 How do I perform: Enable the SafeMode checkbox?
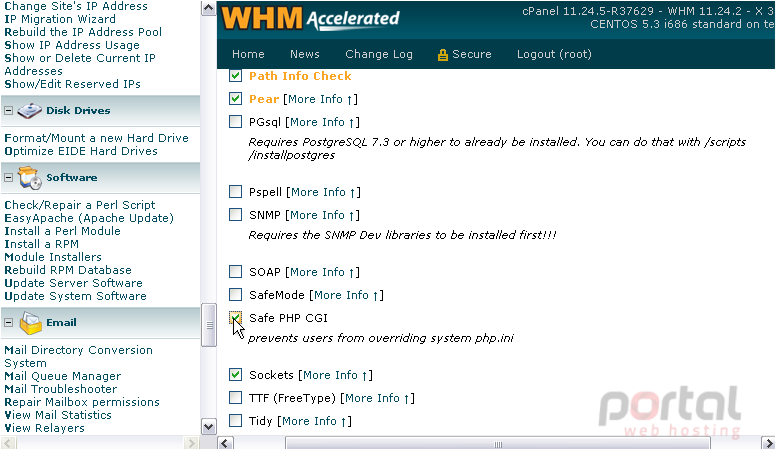coord(236,294)
